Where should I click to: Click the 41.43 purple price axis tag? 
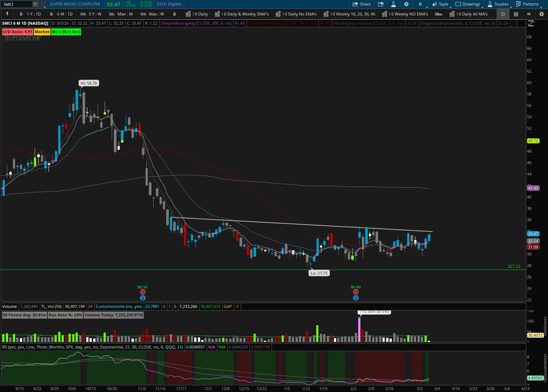[x=533, y=188]
